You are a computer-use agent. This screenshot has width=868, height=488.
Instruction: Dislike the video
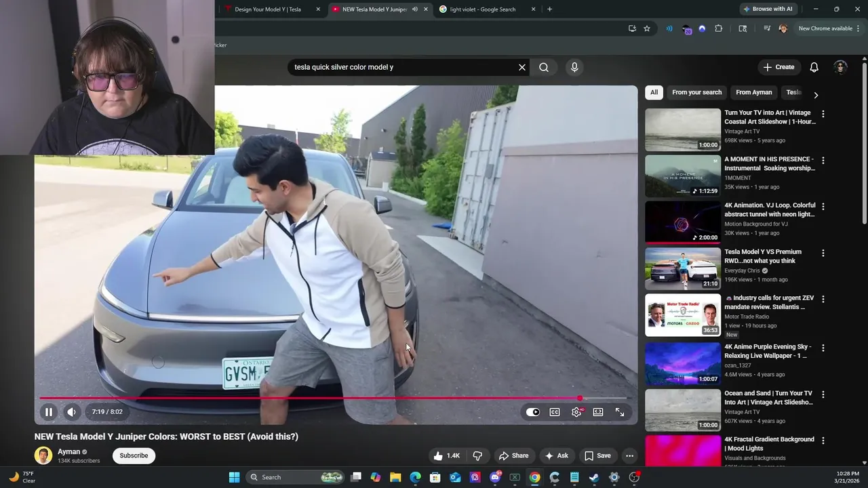[x=477, y=455]
